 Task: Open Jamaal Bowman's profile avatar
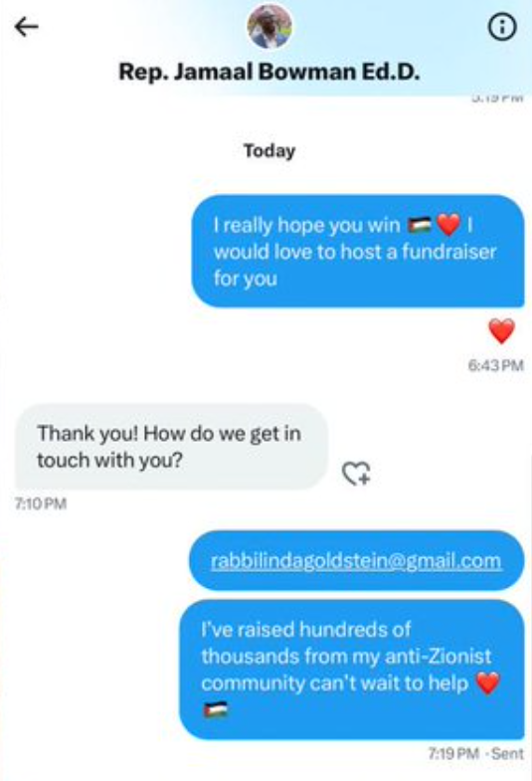(x=269, y=26)
